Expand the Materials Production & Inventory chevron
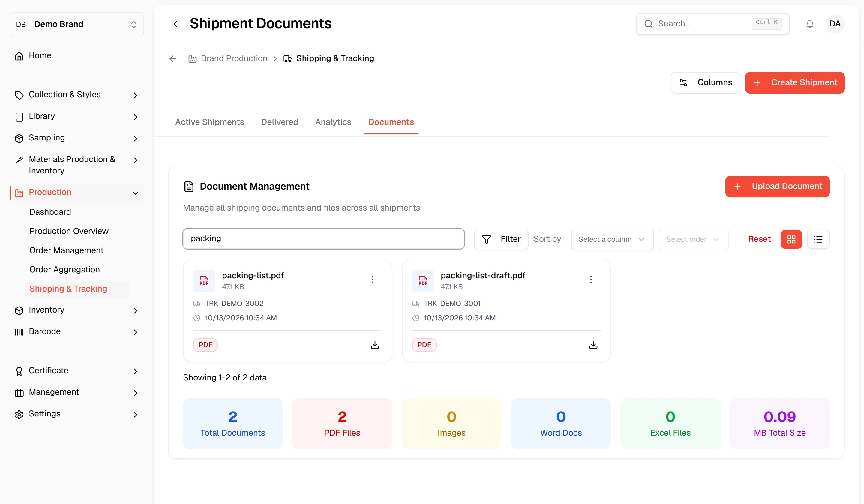 [135, 160]
